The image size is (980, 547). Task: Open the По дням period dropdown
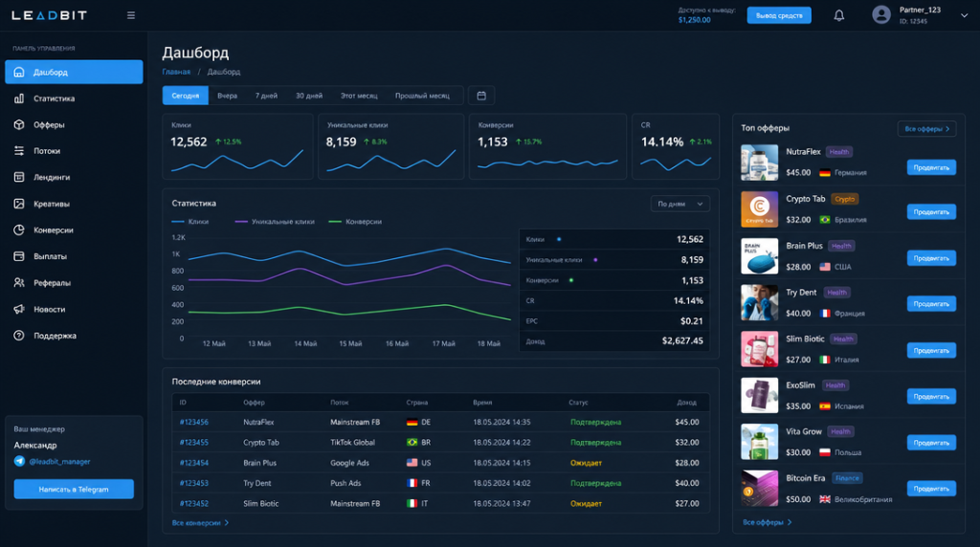tap(680, 204)
